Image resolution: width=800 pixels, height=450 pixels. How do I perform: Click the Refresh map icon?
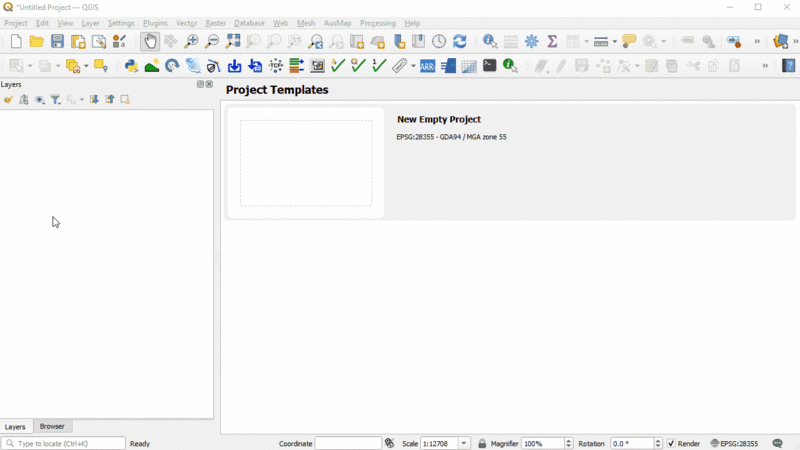(460, 42)
